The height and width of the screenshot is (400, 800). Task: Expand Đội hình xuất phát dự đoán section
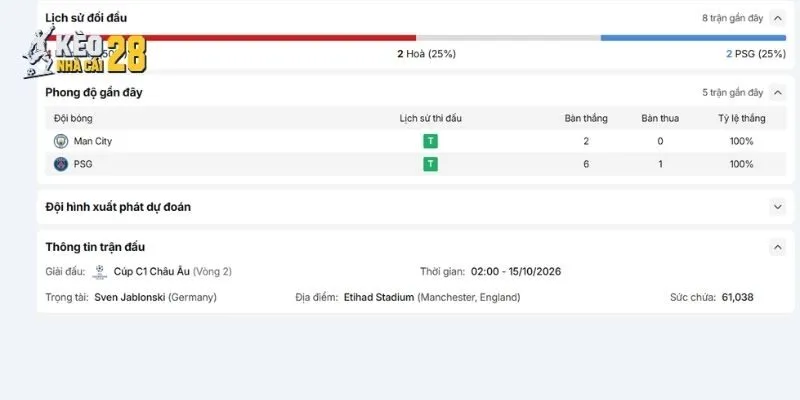point(777,207)
